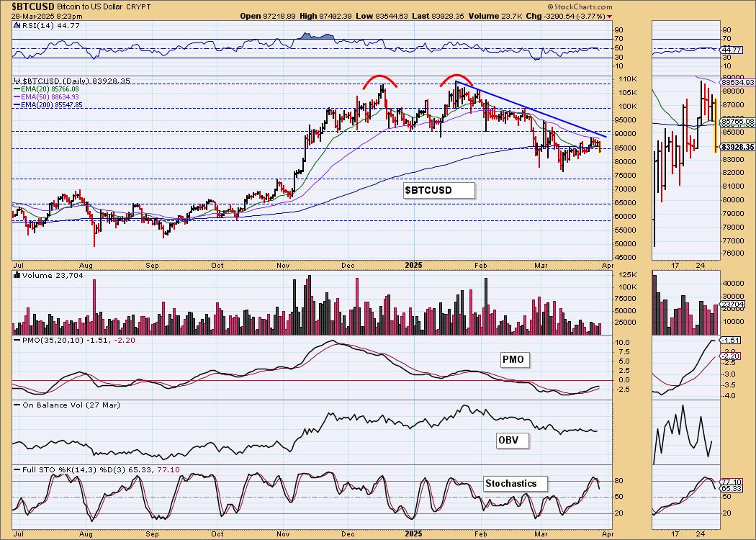Click the red down arrow beside Chg
756x540 pixels.
click(610, 17)
